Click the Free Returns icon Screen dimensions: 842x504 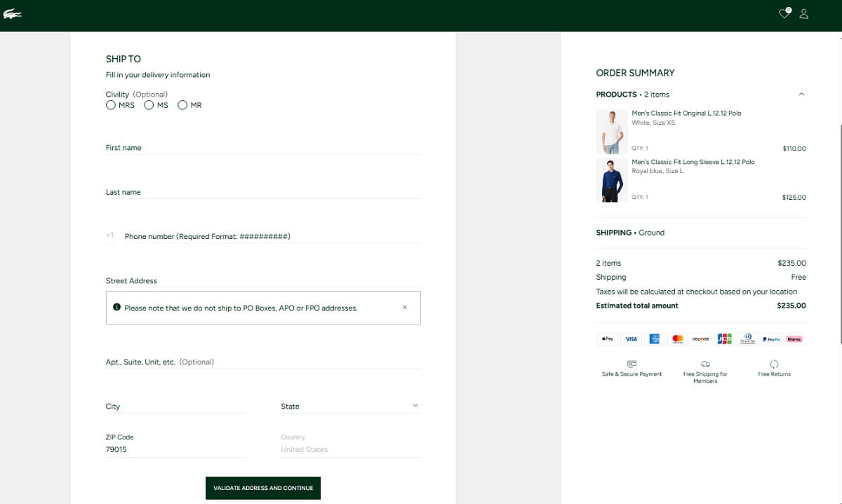coord(774,365)
